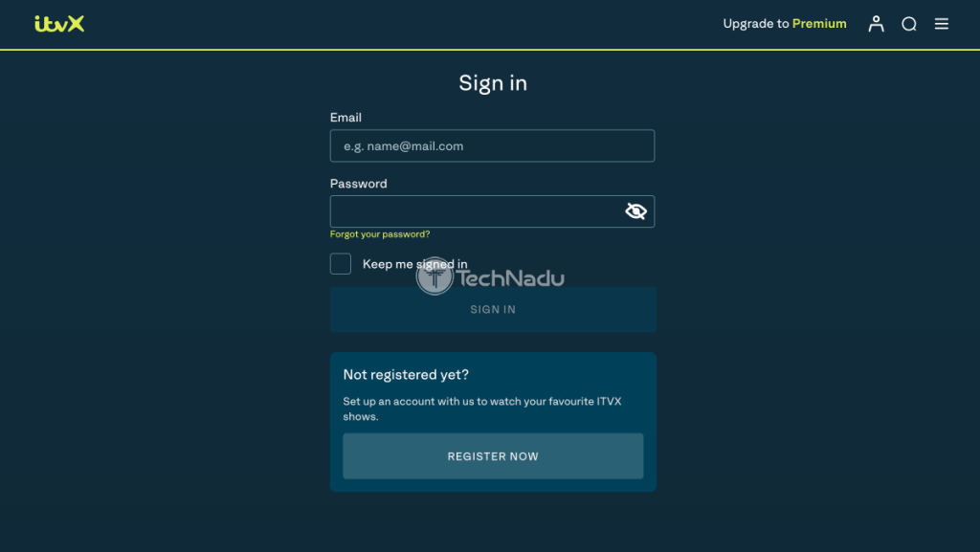980x552 pixels.
Task: Click the Keep me signed in label text
Action: [x=415, y=264]
